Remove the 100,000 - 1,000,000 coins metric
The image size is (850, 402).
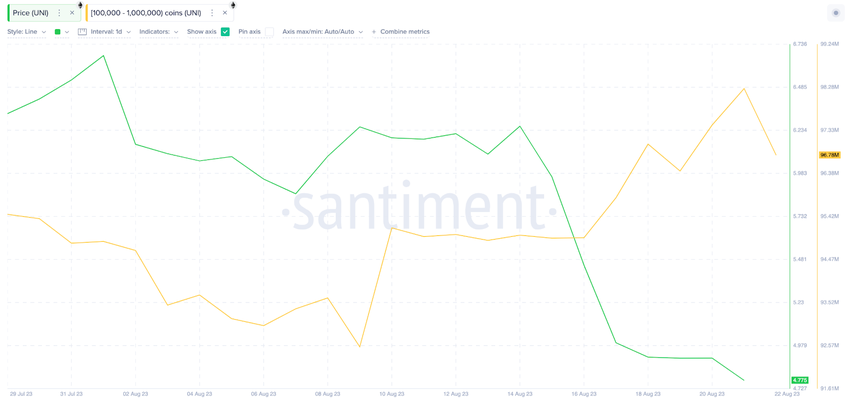coord(225,12)
